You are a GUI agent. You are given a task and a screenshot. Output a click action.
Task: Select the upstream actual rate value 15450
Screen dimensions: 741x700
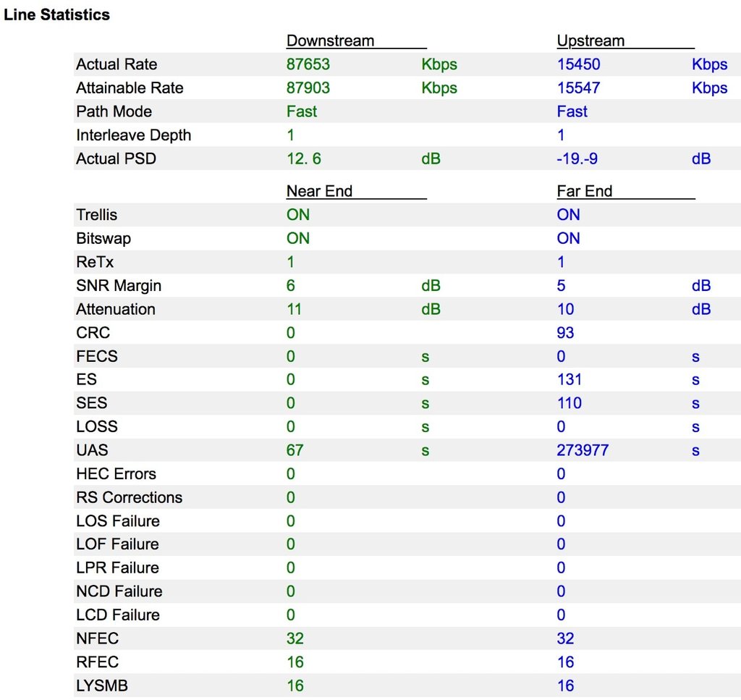pos(578,64)
